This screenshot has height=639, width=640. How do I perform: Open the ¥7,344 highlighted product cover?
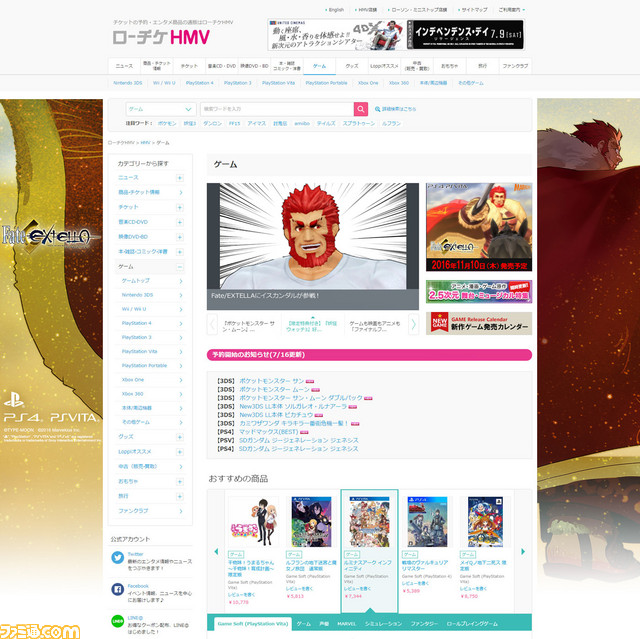click(x=369, y=522)
